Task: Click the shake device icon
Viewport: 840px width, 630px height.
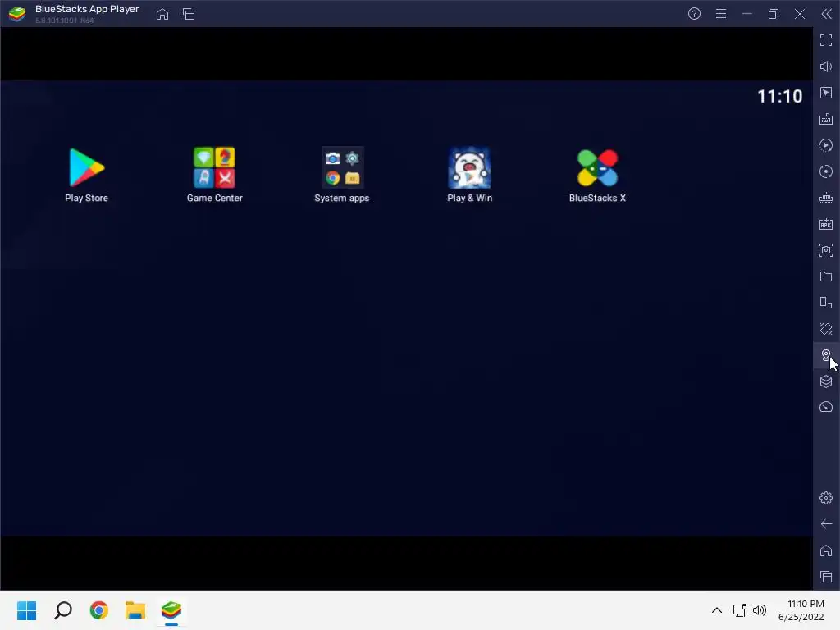Action: click(x=826, y=329)
